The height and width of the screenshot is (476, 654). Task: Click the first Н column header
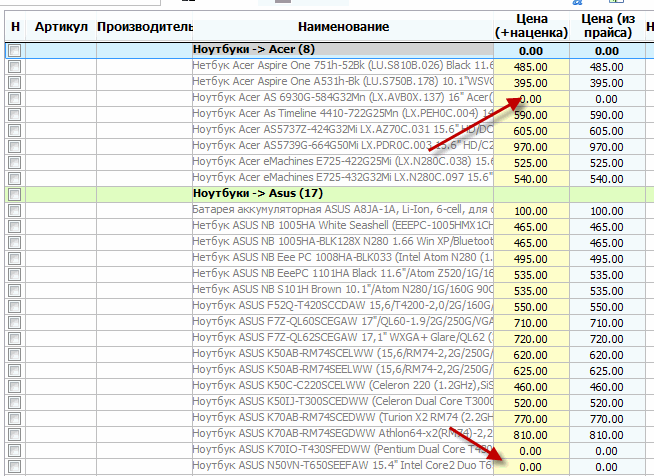[x=15, y=27]
